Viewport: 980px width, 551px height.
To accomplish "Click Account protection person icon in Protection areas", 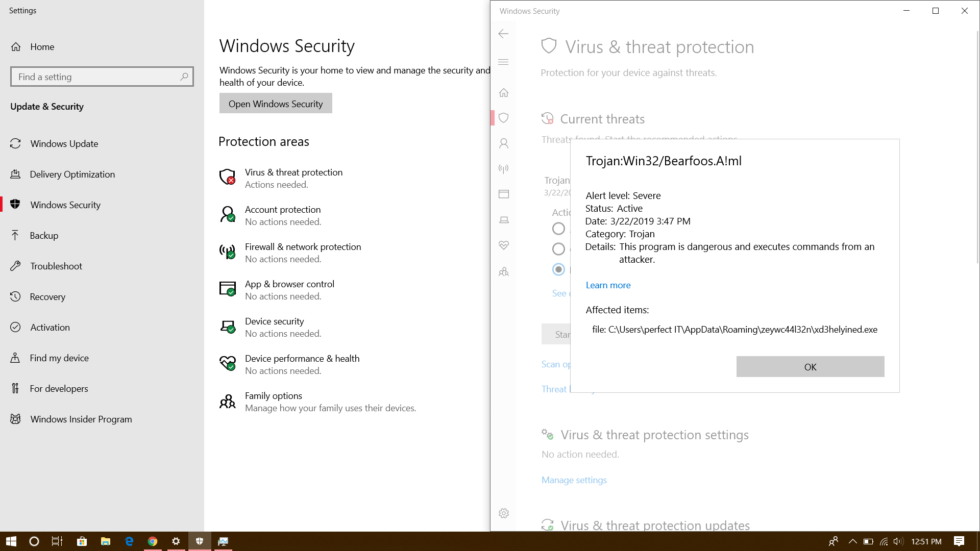I will (x=227, y=214).
